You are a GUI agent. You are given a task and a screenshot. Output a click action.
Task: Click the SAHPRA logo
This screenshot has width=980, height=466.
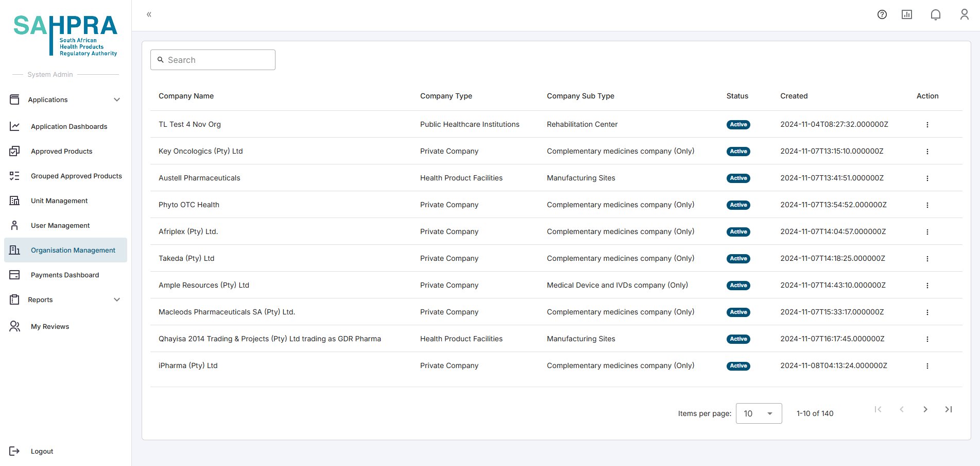click(65, 35)
